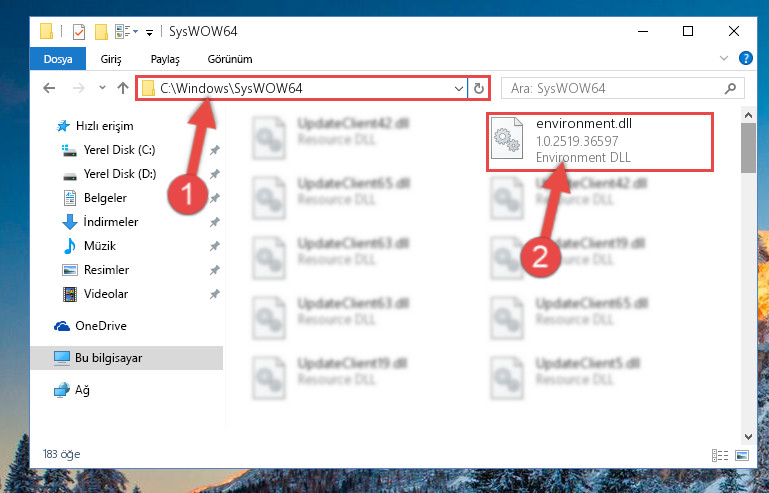Screen dimensions: 769x493
Task: Select Ağ in navigation pane
Action: [x=82, y=390]
